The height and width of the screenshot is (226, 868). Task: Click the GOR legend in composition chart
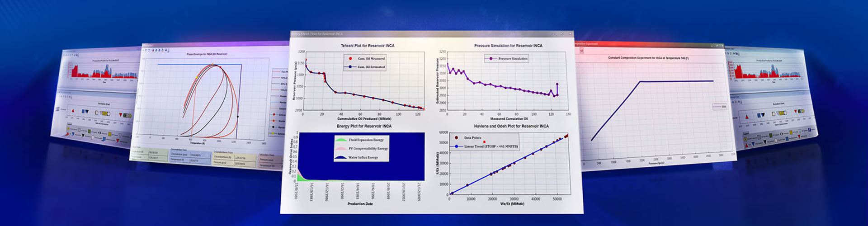[719, 107]
